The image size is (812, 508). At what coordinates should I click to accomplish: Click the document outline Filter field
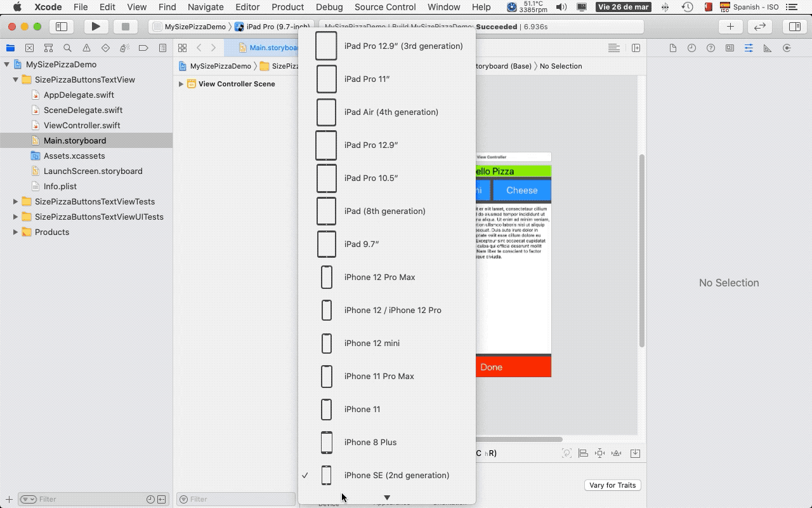click(236, 499)
